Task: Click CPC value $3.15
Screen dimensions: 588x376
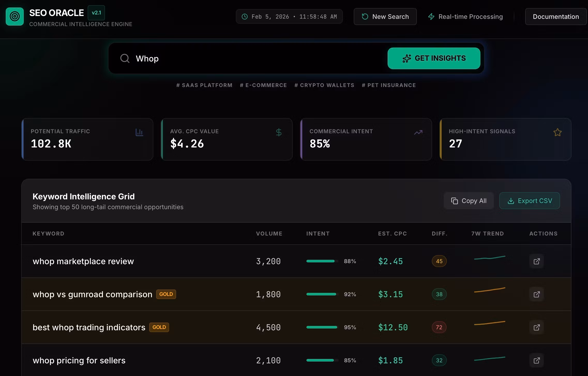Action: [x=390, y=294]
